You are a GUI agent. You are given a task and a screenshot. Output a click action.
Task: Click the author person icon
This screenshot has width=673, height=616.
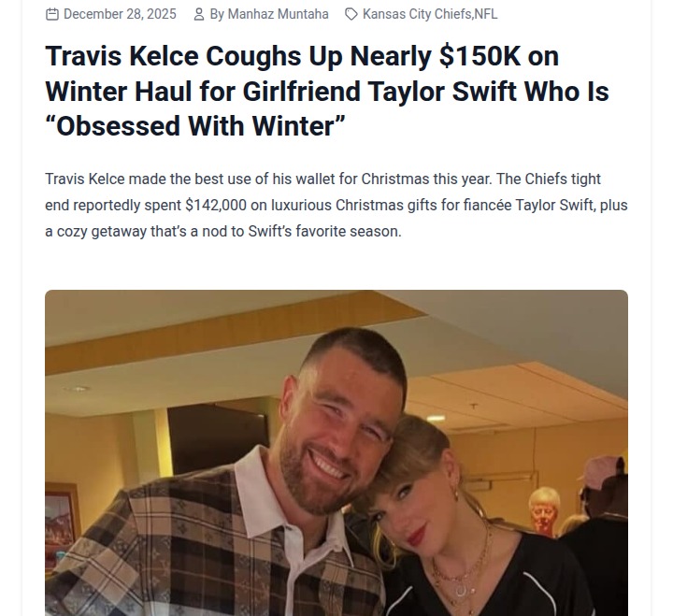point(199,14)
